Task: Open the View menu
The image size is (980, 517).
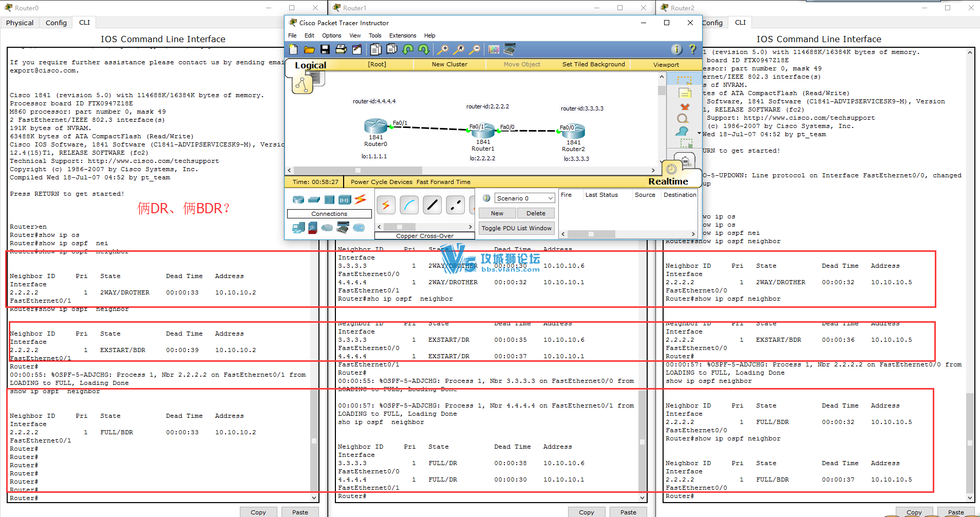Action: coord(355,35)
